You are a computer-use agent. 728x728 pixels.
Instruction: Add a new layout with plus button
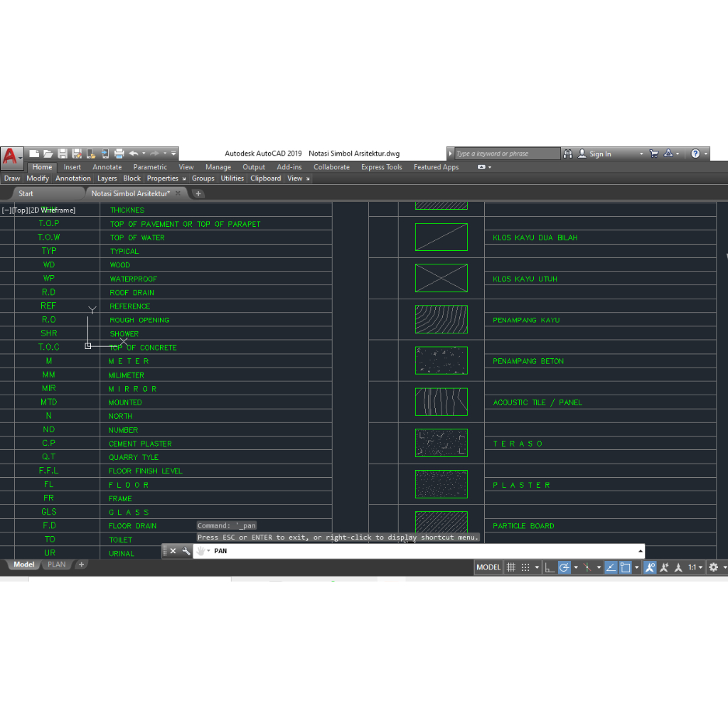(81, 564)
